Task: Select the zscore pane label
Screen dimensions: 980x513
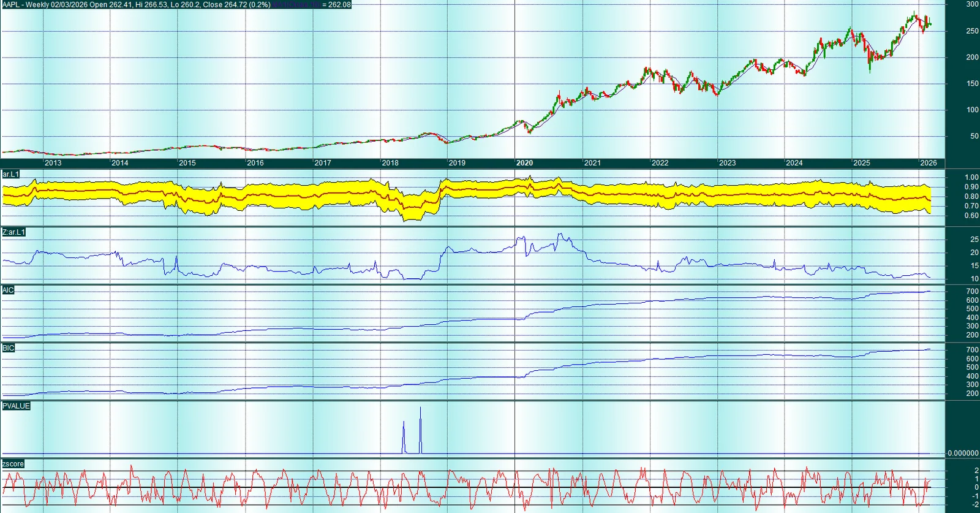Action: click(x=13, y=464)
